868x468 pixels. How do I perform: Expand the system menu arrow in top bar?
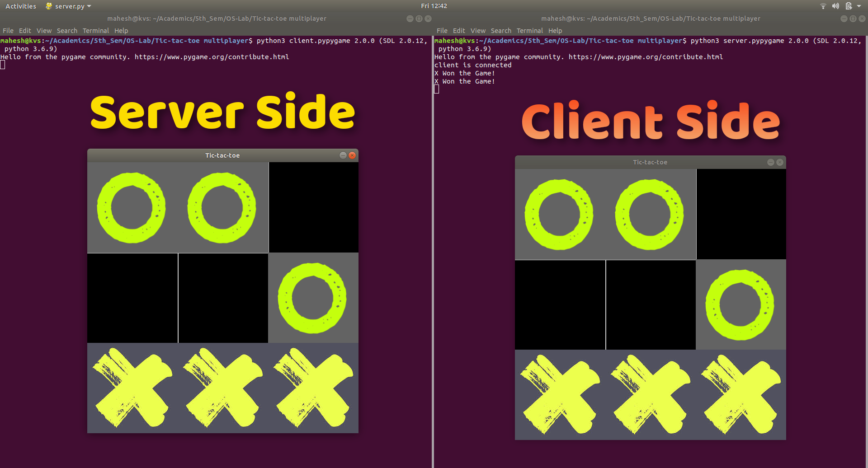pyautogui.click(x=859, y=6)
